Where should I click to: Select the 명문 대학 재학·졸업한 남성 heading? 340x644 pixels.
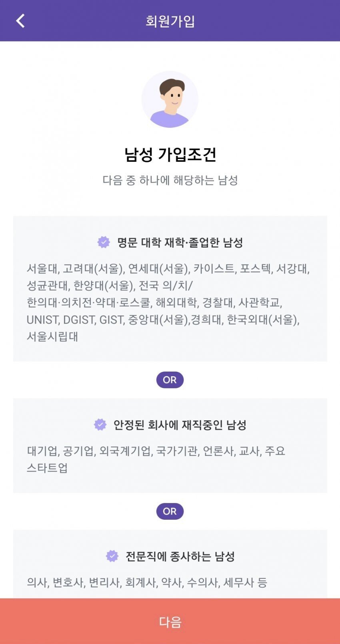180,242
